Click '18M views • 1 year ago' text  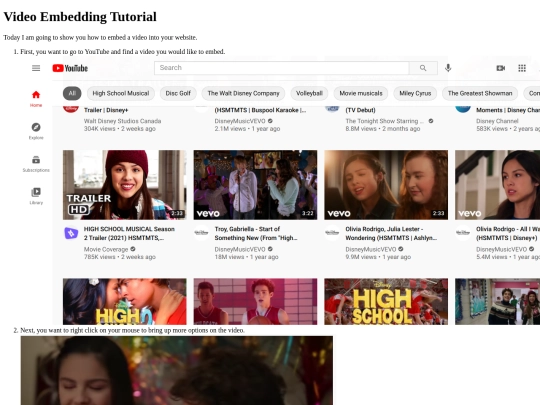pyautogui.click(x=246, y=257)
